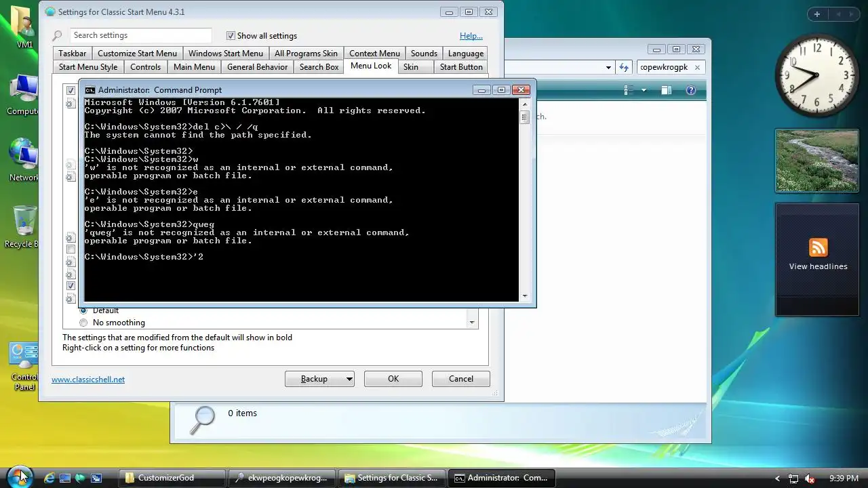Open Explorer's blue Help question mark icon
Screen dimensions: 868x488
coord(690,90)
